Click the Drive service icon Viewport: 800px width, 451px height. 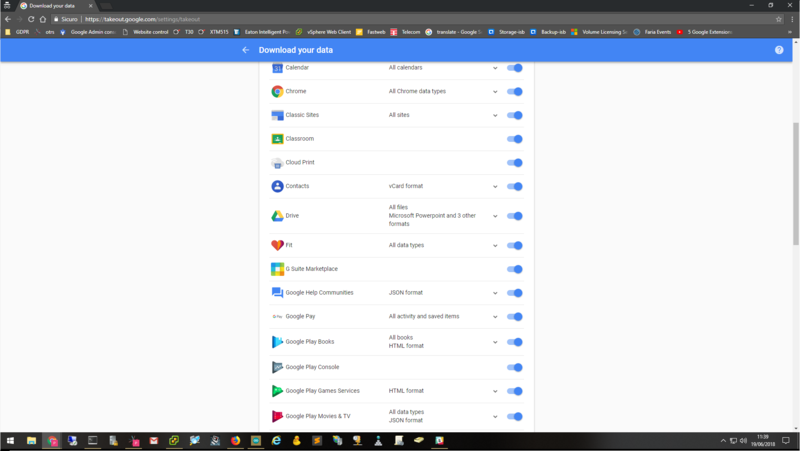click(277, 216)
